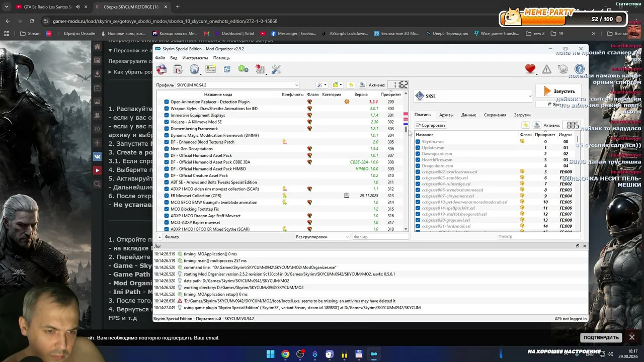The height and width of the screenshot is (362, 644).
Task: Switch to the Сохранения tab
Action: click(495, 115)
